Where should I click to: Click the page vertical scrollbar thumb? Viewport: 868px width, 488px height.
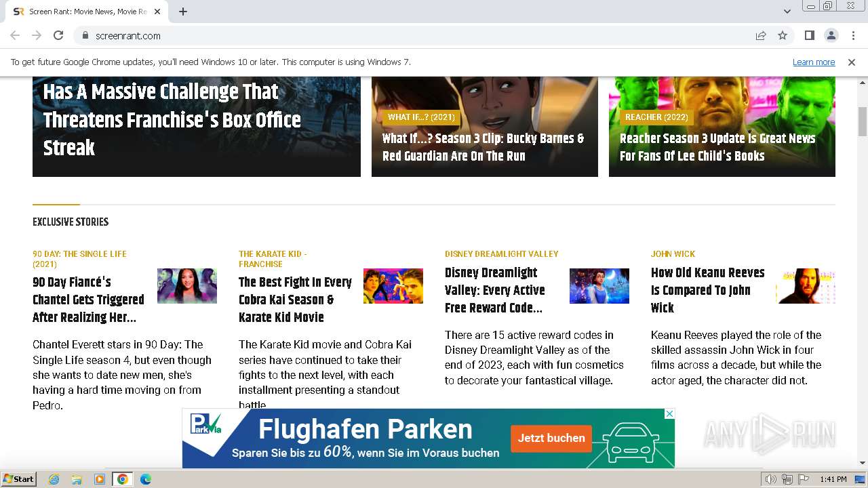[863, 122]
